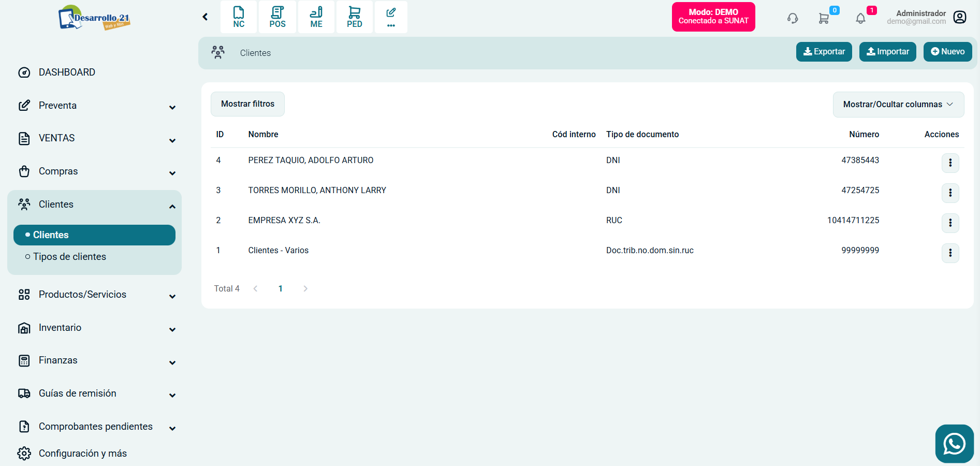Open the POS quick-access shortcut
The image size is (980, 466).
(x=277, y=17)
